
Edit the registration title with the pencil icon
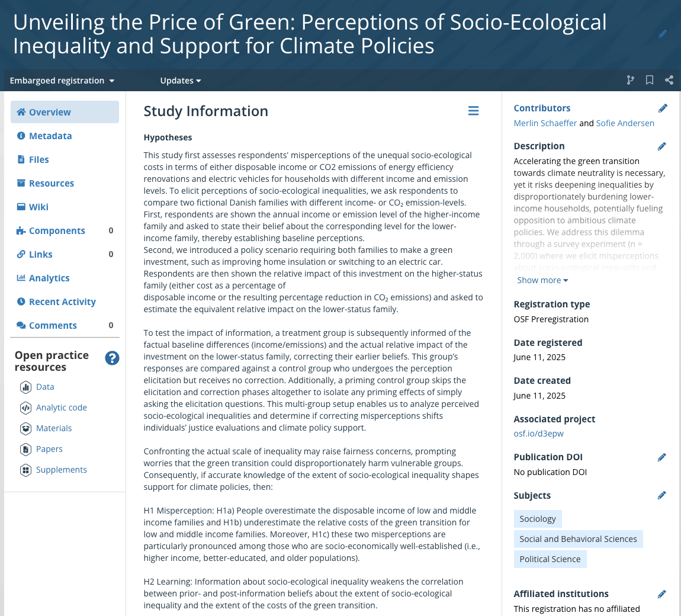pos(663,34)
